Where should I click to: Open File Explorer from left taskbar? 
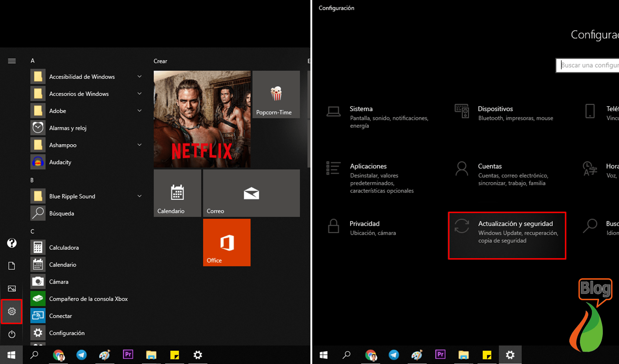[151, 355]
